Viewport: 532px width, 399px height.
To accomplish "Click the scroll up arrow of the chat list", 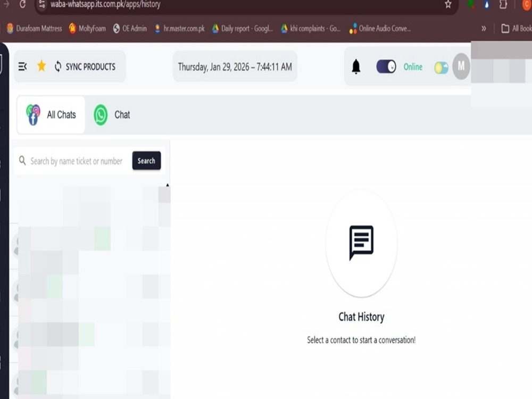I will click(167, 185).
